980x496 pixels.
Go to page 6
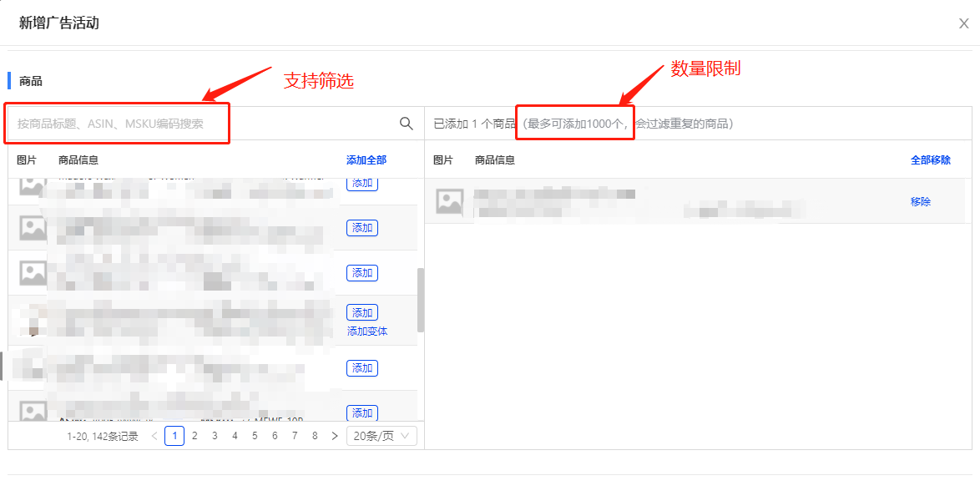pos(275,436)
